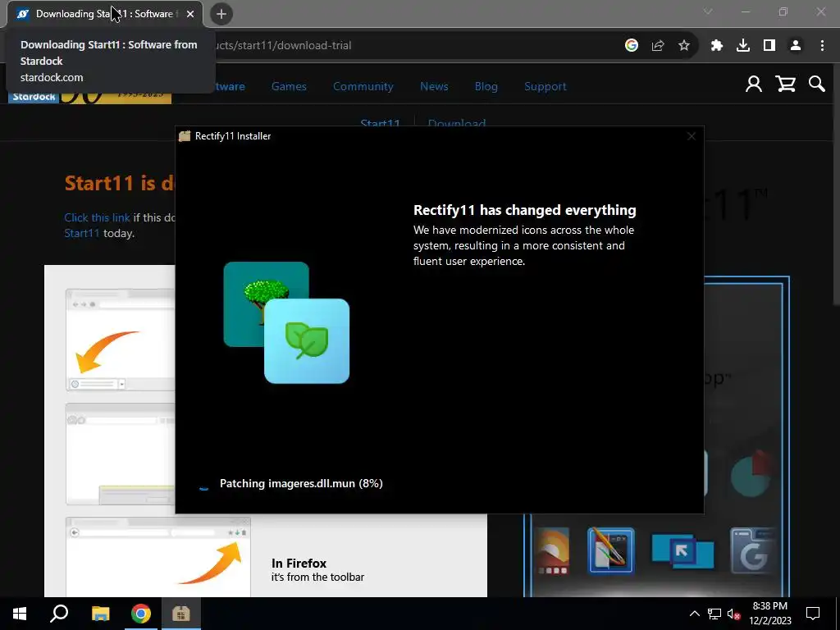Switch to Chrome in the taskbar

coord(141,614)
